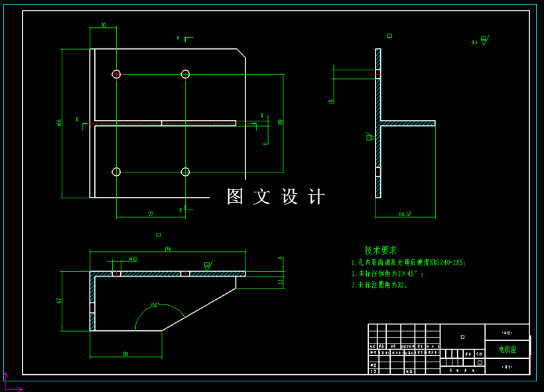Select the 67 height dimension text
The height and width of the screenshot is (392, 544).
(x=59, y=300)
